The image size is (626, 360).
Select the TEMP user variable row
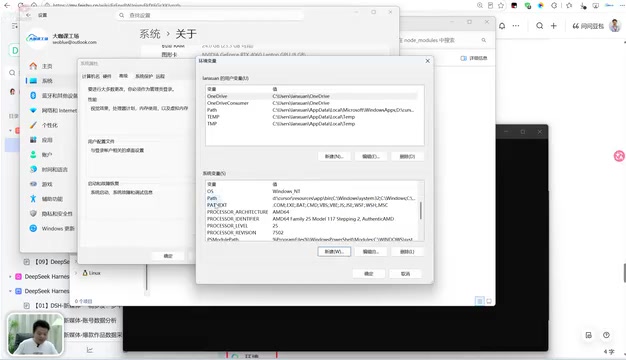pyautogui.click(x=311, y=117)
